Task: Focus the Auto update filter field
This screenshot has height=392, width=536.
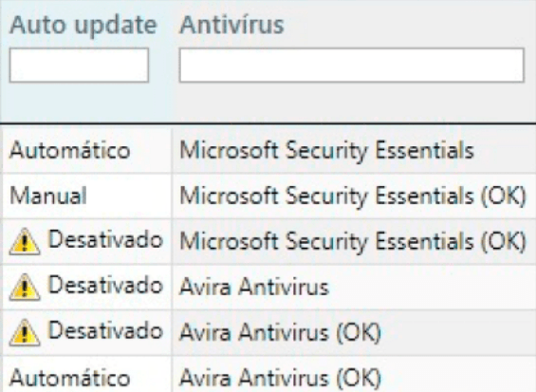Action: point(79,65)
